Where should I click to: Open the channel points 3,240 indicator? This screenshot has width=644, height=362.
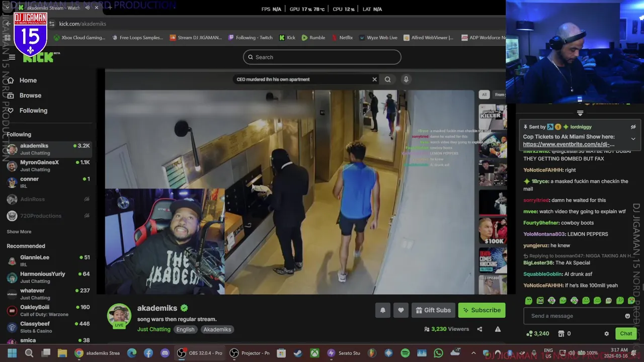[538, 334]
